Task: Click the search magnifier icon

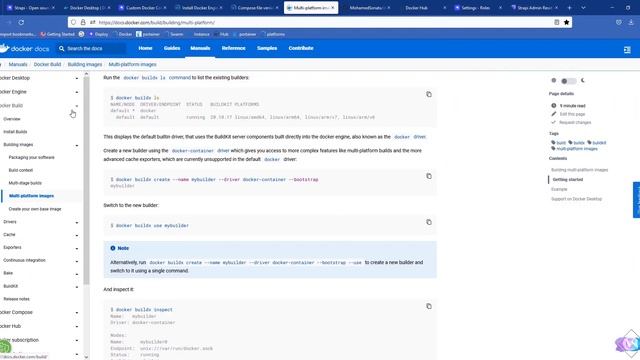Action: [62, 49]
